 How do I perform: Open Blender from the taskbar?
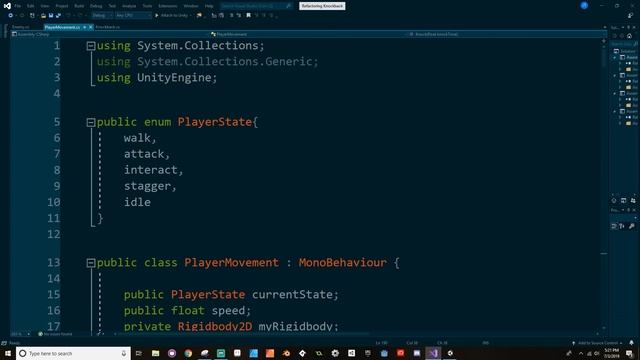click(286, 353)
